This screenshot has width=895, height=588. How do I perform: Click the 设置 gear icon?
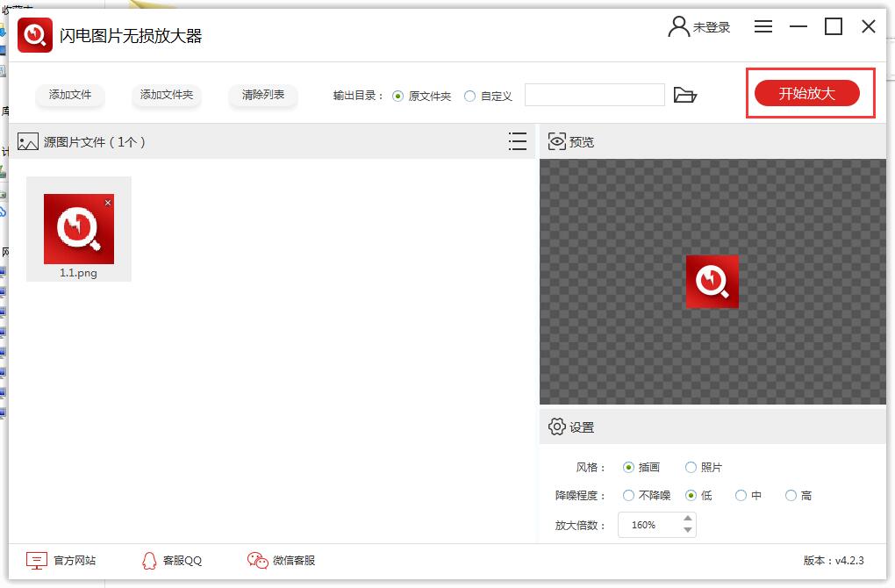click(555, 426)
